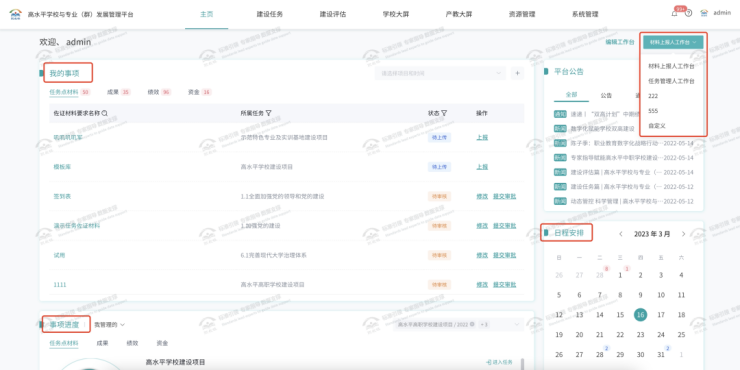
Task: Click the 事项进度 panel scrollbar
Action: (522, 363)
